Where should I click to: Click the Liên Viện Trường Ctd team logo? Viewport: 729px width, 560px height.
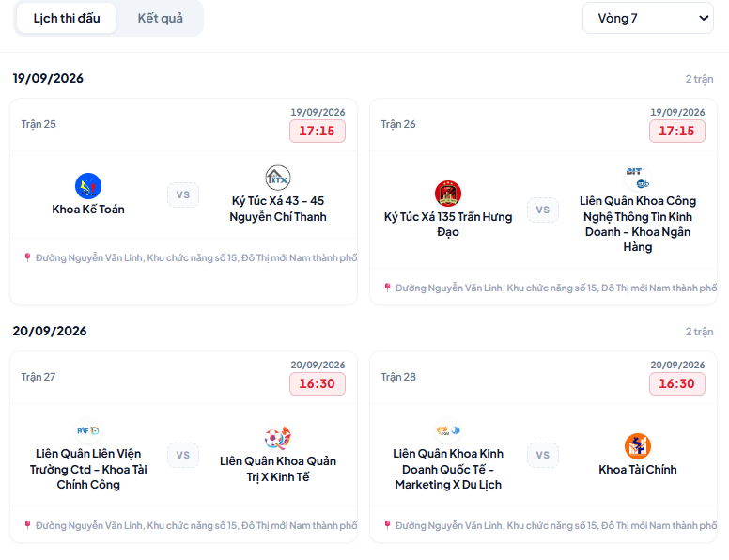(88, 430)
